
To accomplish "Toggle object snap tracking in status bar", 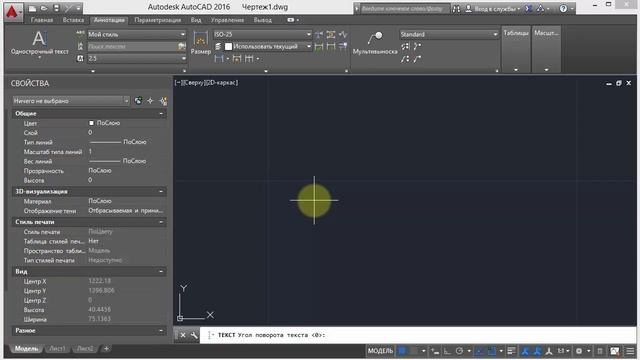I will click(x=480, y=351).
